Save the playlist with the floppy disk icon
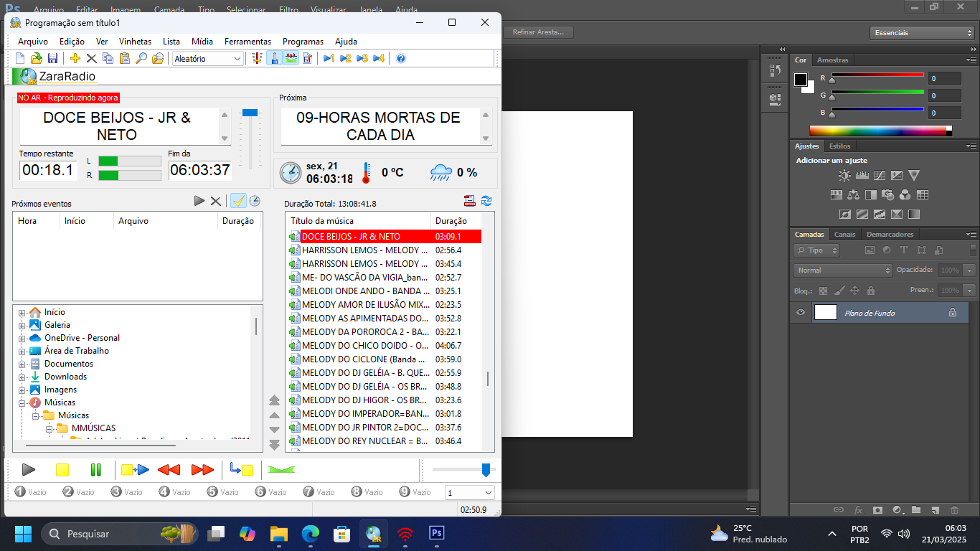The image size is (980, 551). [52, 59]
